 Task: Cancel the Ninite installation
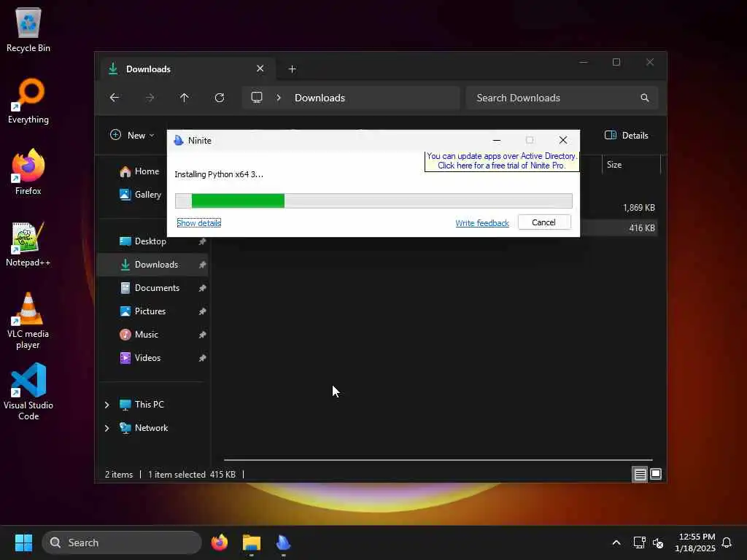(x=544, y=222)
